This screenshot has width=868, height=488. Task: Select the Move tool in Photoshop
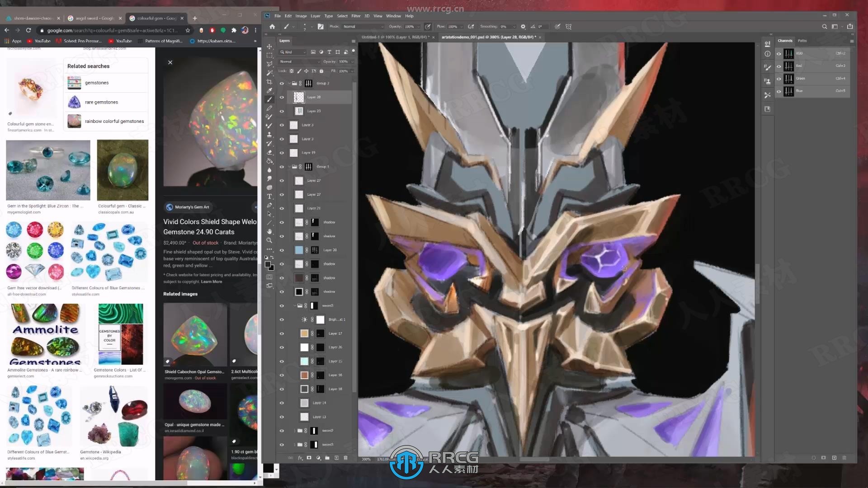pos(269,47)
